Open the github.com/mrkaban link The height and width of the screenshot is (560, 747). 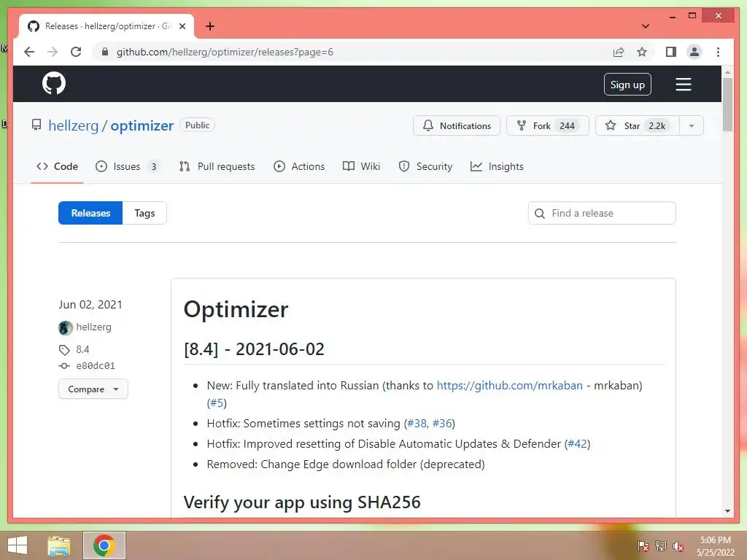(510, 385)
